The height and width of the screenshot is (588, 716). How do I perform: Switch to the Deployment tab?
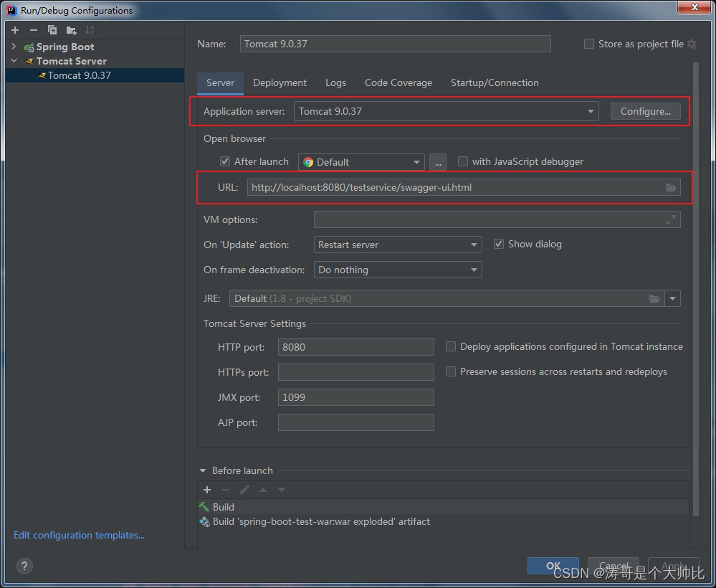coord(280,83)
